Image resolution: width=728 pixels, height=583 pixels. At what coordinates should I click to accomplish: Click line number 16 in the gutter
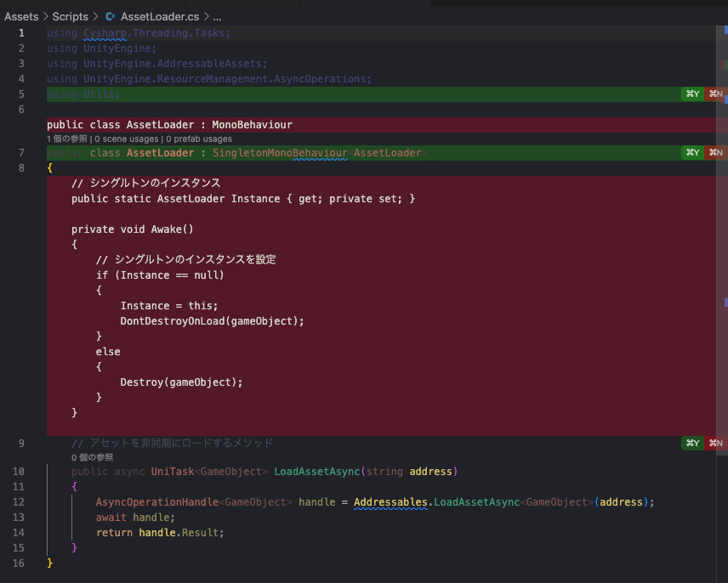19,563
